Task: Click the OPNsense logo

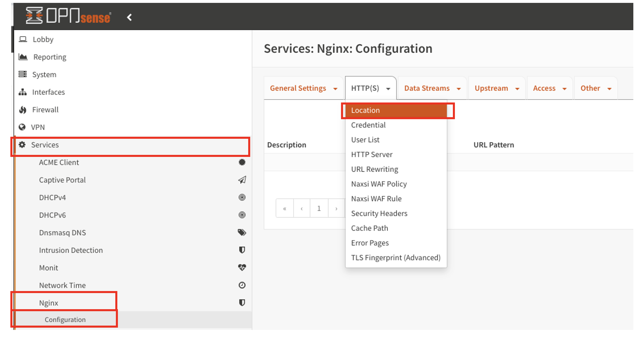Action: click(68, 16)
